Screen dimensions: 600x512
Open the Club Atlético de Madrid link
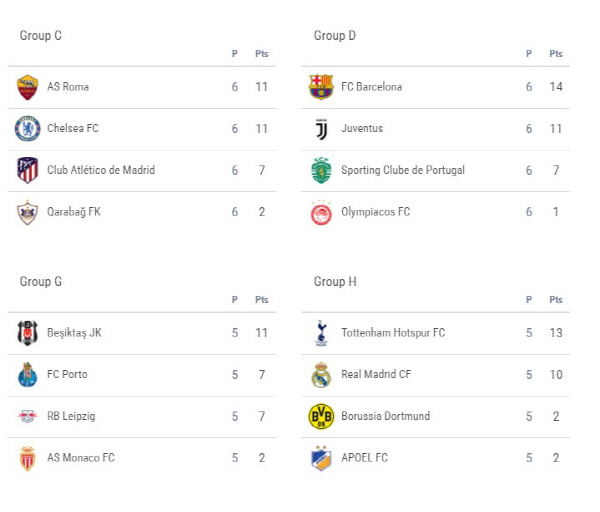(101, 170)
